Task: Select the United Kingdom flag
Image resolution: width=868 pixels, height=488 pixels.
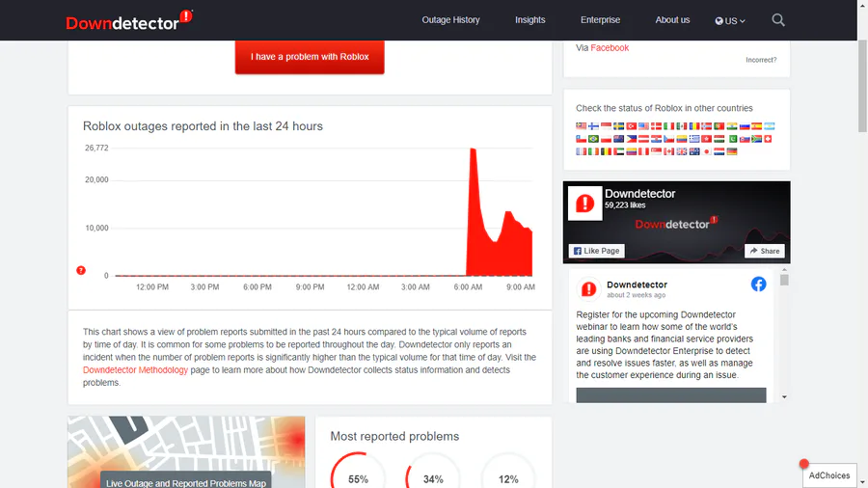Action: pos(682,151)
